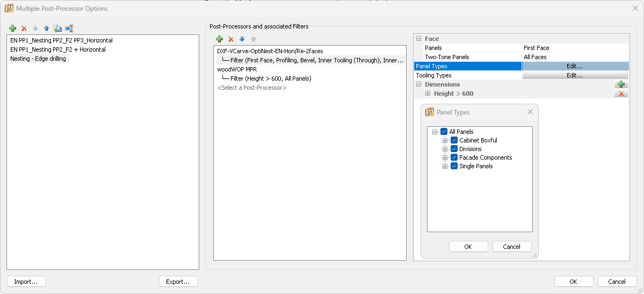
Task: Click the rename configuration icon
Action: (69, 28)
